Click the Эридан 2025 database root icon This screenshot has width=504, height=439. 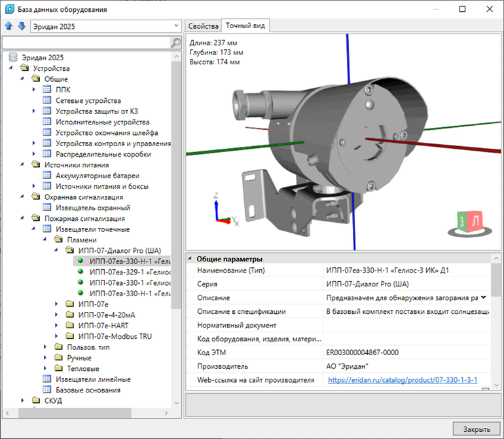[x=13, y=57]
